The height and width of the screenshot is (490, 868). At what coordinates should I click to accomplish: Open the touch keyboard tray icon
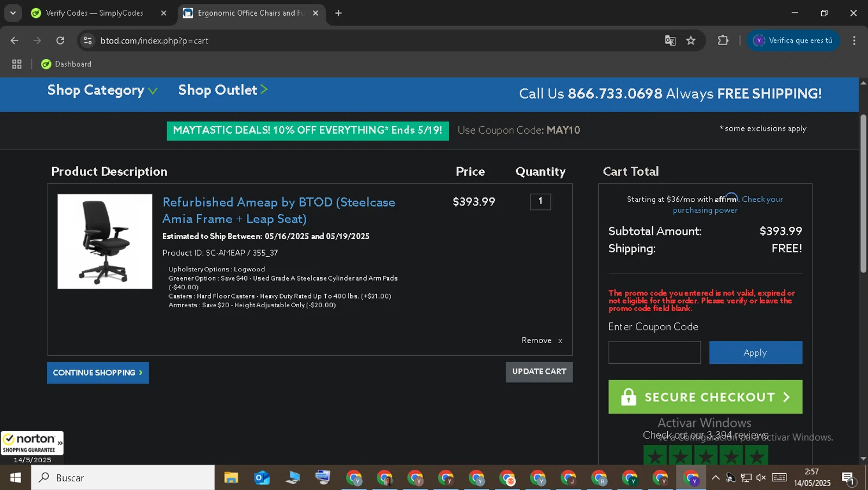779,478
